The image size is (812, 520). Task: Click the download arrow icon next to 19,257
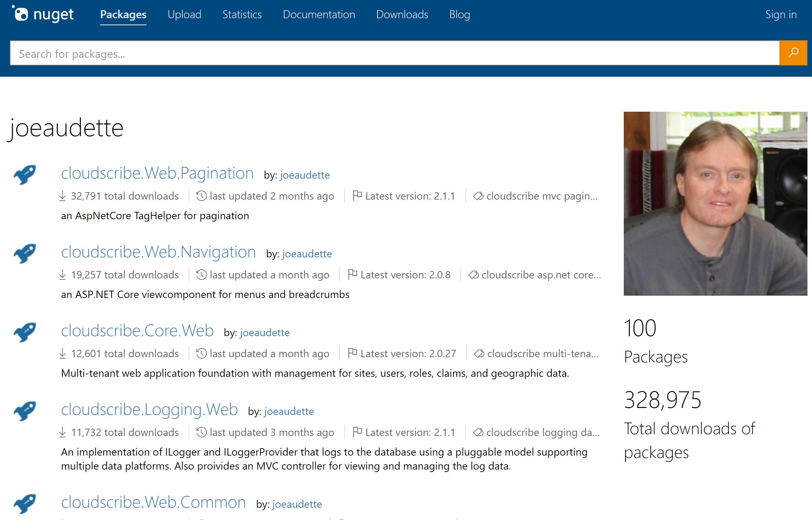(63, 275)
